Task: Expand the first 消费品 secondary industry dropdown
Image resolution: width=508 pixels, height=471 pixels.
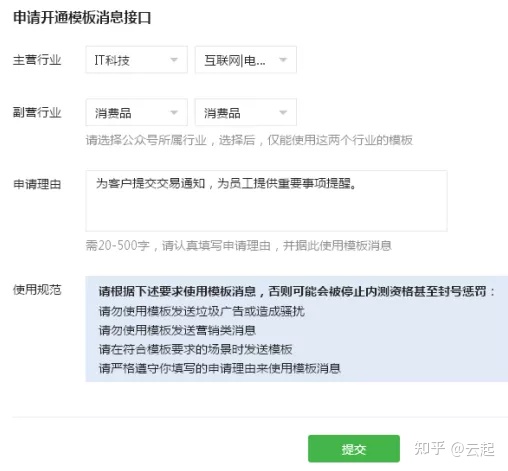Action: [136, 112]
